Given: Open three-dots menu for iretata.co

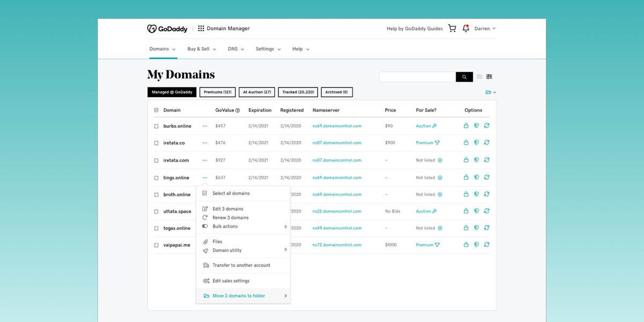Looking at the screenshot, I should click(205, 143).
